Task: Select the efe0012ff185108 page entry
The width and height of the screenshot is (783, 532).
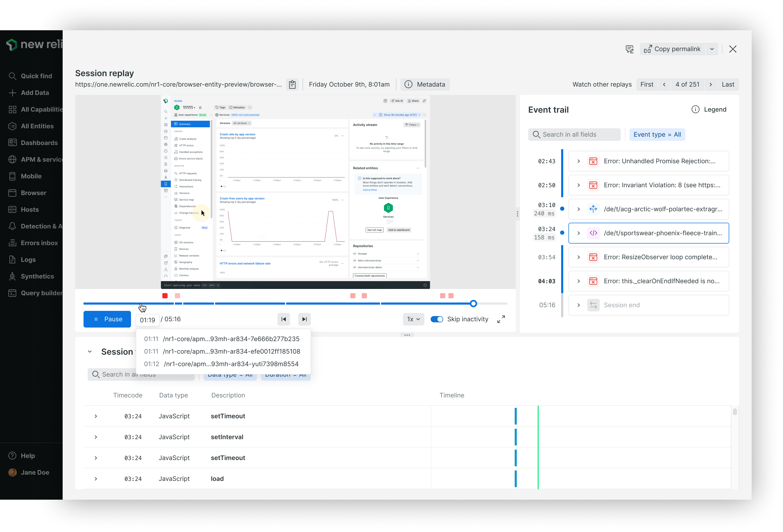Action: [x=222, y=352]
